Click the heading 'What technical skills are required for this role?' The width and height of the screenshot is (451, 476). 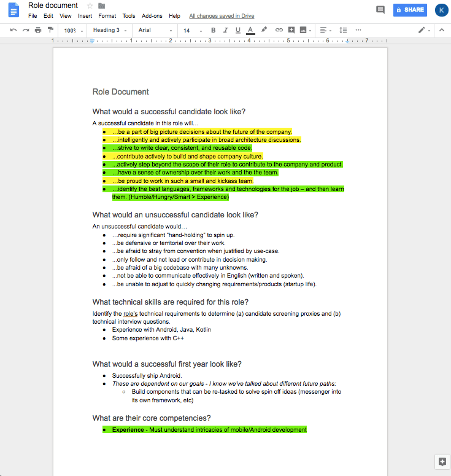click(171, 302)
